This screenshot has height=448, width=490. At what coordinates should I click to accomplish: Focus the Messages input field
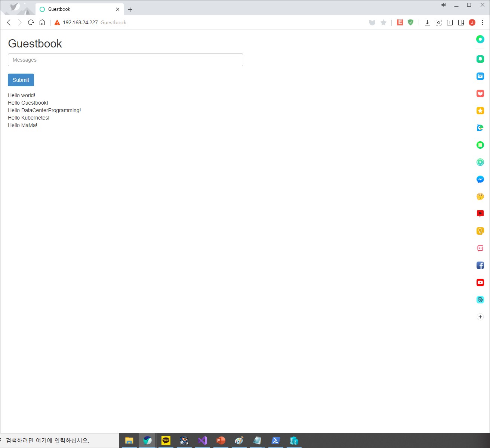pos(126,60)
